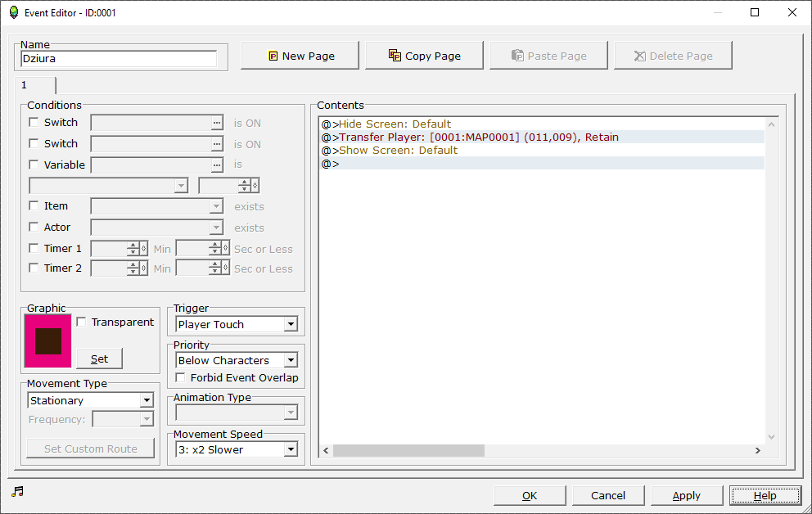Open first Switch selector ellipsis button

point(217,123)
